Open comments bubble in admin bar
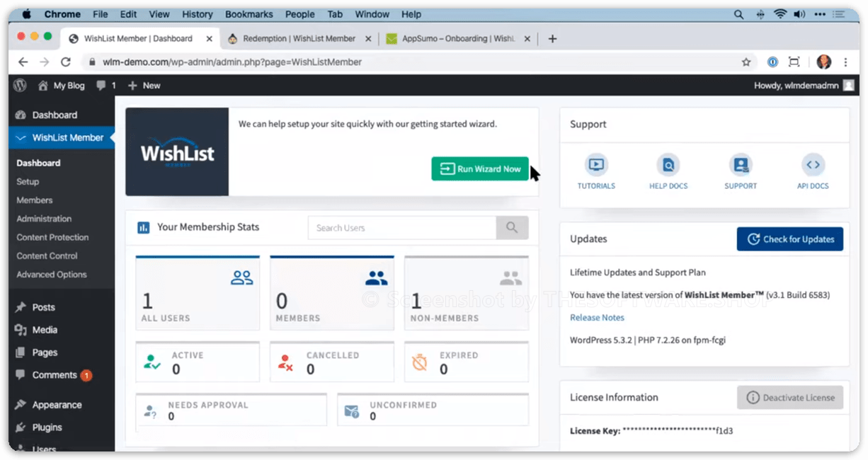 [x=106, y=85]
